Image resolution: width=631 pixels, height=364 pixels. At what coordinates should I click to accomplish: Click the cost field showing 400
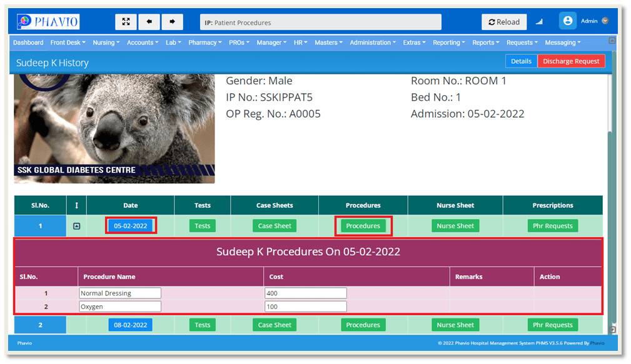(x=305, y=293)
